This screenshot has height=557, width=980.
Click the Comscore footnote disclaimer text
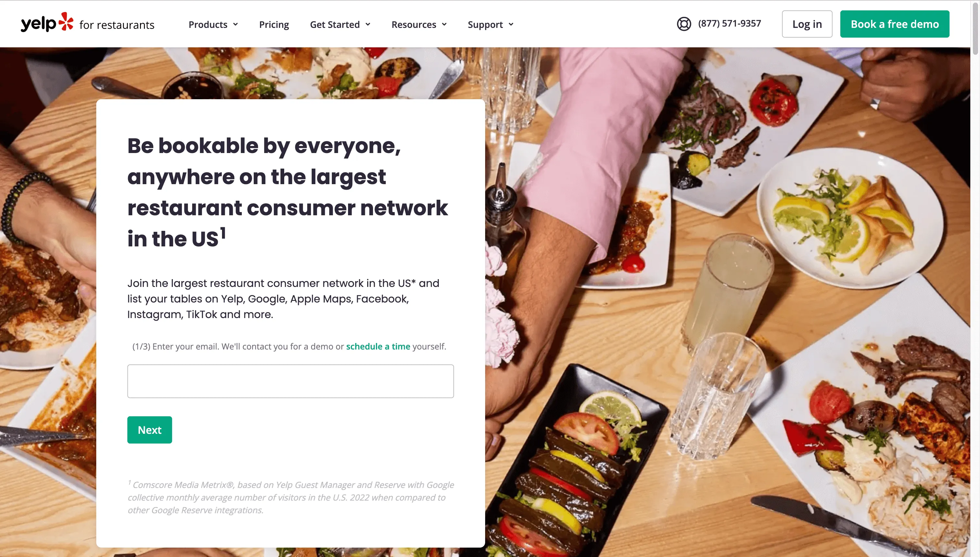pos(291,497)
